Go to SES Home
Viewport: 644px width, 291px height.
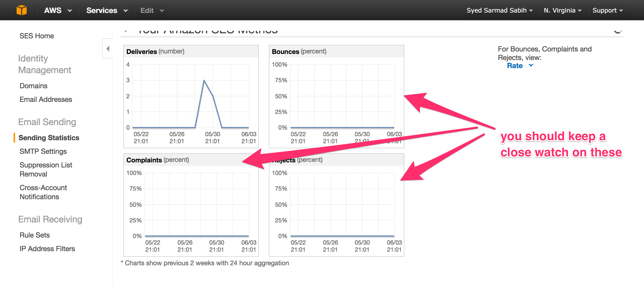click(37, 36)
